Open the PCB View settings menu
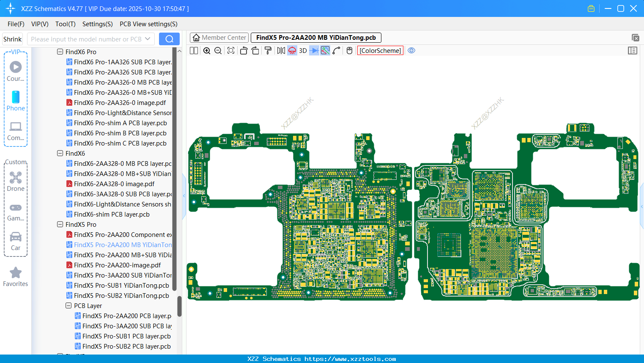 click(148, 24)
